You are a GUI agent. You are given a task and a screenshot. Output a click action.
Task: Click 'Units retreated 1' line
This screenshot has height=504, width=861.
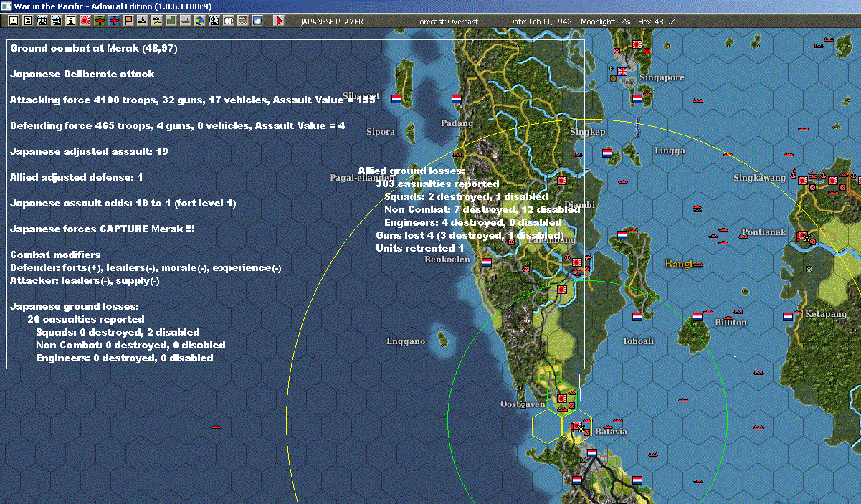point(420,248)
